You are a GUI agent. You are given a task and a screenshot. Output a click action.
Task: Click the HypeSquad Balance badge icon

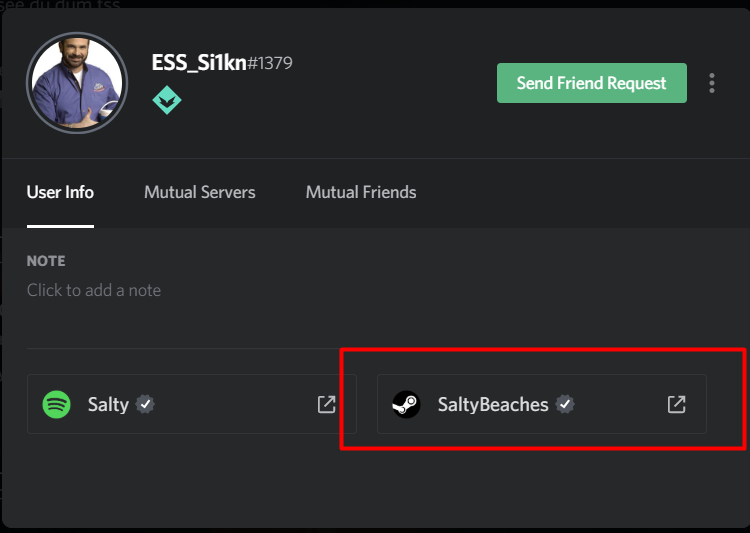[x=167, y=100]
